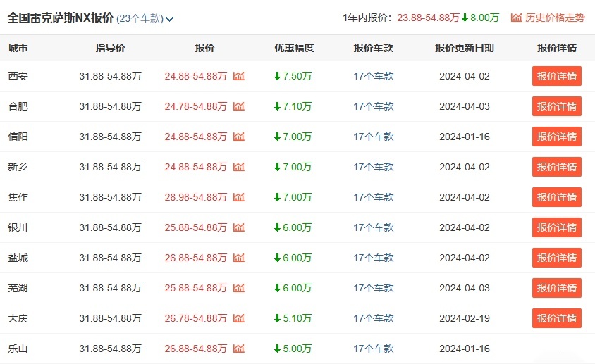Click 报价详情 button for 盐城
The image size is (595, 364).
pyautogui.click(x=557, y=258)
